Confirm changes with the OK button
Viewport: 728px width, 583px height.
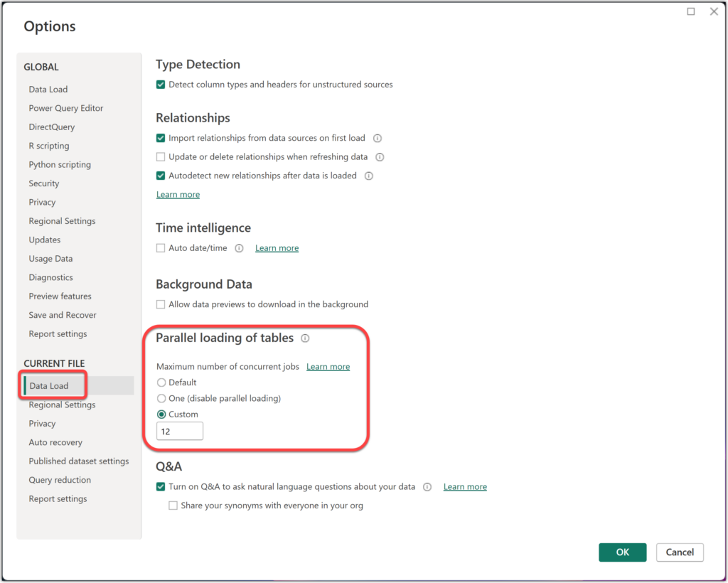coord(622,552)
